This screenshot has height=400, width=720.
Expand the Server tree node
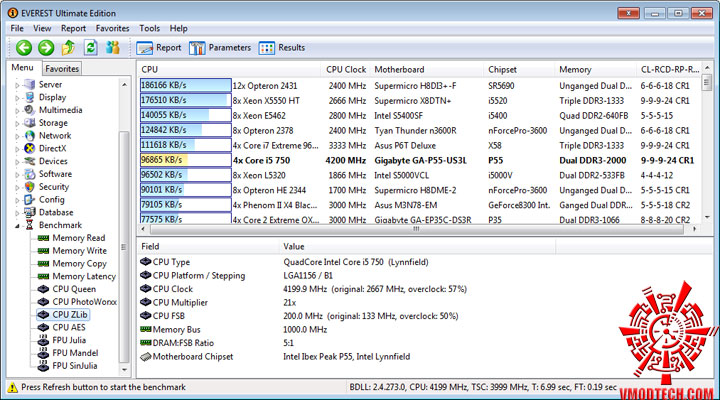click(x=17, y=85)
